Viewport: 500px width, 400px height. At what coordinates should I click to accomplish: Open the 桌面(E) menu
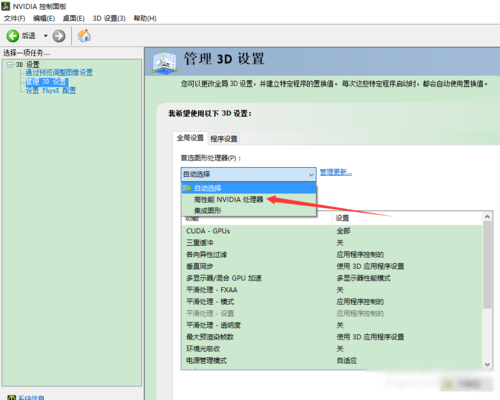74,18
